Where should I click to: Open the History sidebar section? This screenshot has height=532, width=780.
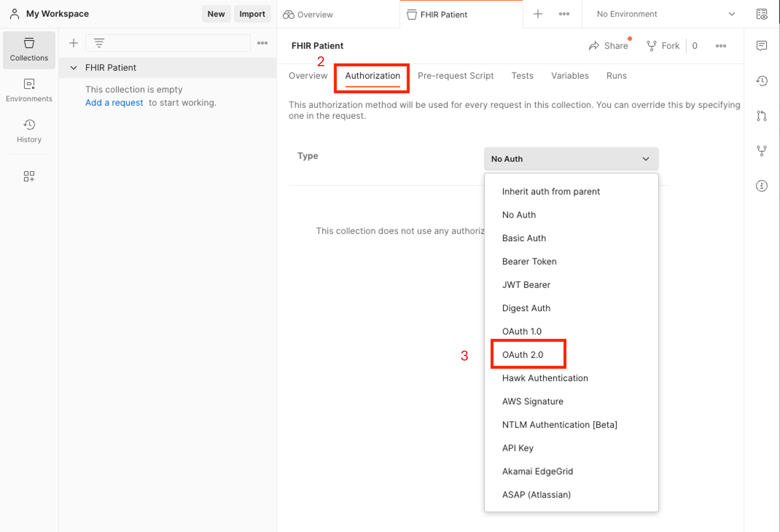(29, 131)
